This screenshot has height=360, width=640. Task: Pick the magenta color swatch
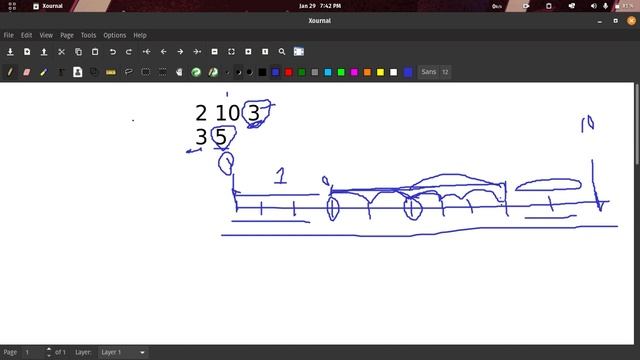(354, 72)
